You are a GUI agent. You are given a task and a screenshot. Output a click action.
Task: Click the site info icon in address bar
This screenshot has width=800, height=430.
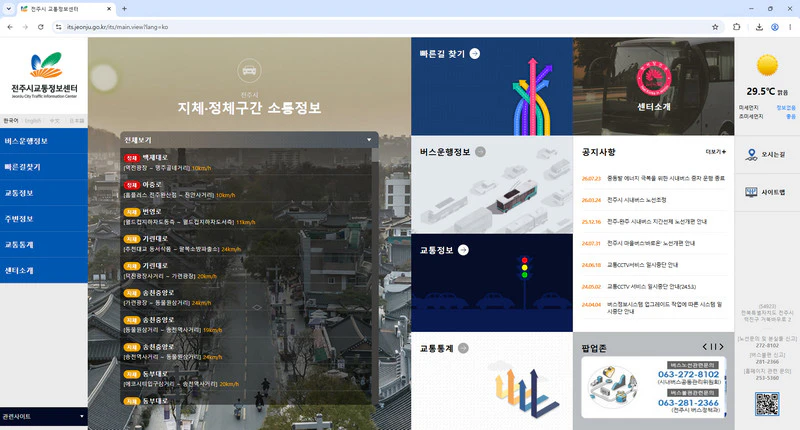(x=58, y=27)
